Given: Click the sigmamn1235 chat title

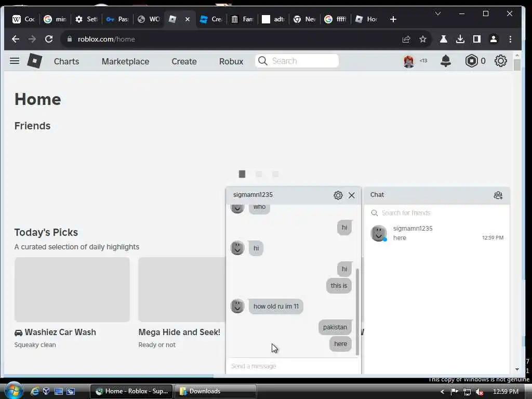Looking at the screenshot, I should [253, 195].
